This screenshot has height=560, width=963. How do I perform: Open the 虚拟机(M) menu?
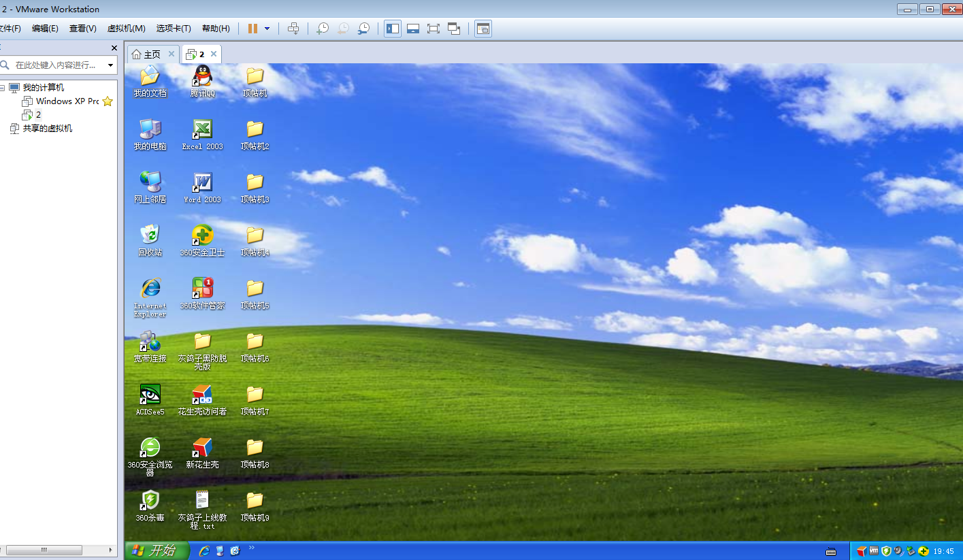pos(126,29)
